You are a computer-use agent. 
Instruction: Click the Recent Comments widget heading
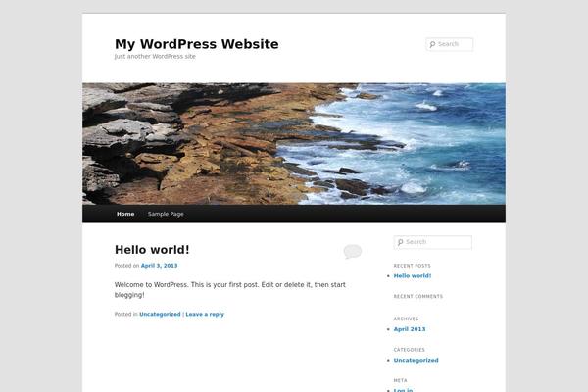[x=418, y=296]
